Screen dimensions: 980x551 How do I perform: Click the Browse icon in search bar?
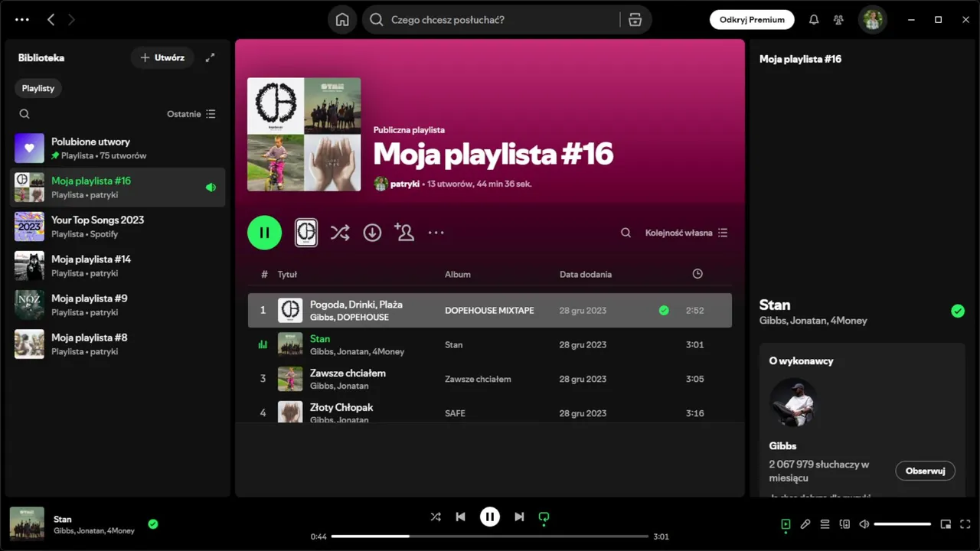(635, 20)
